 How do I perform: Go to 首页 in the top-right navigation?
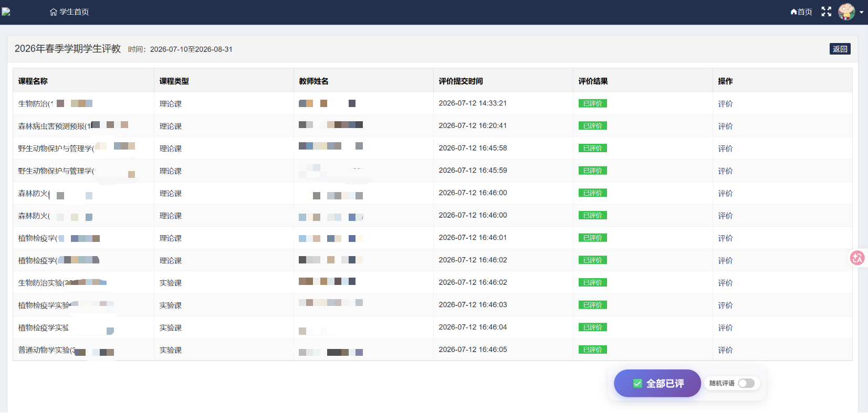tap(801, 12)
